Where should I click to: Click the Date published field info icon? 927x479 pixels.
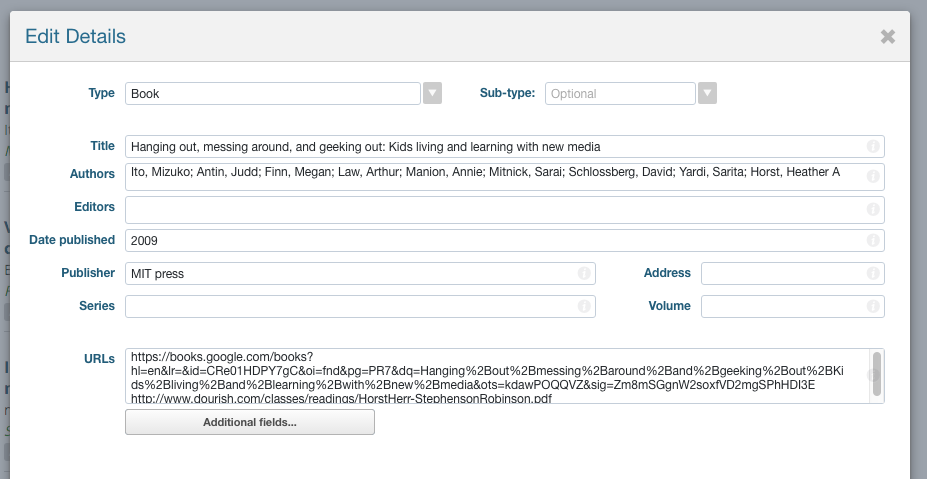[x=873, y=241]
